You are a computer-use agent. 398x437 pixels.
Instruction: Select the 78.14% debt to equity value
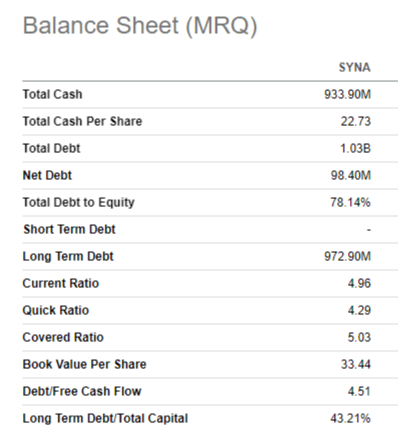pos(350,202)
